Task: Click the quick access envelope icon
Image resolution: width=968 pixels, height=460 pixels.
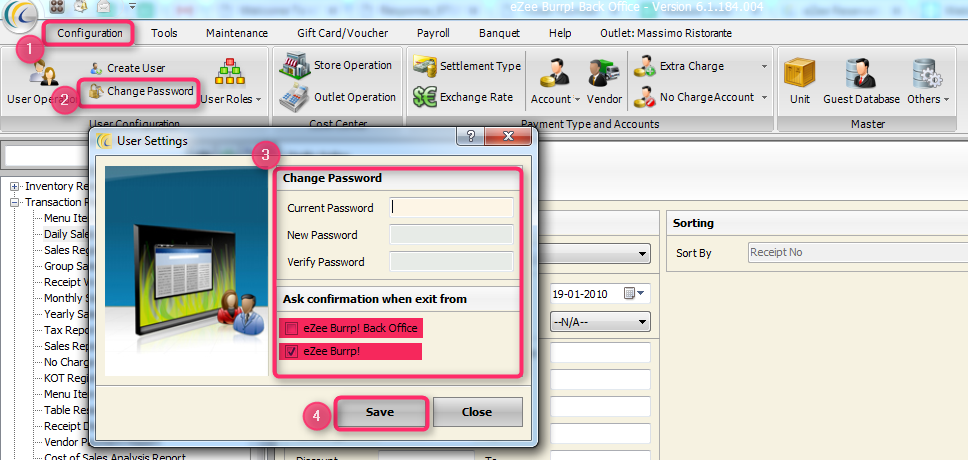Action: [102, 7]
